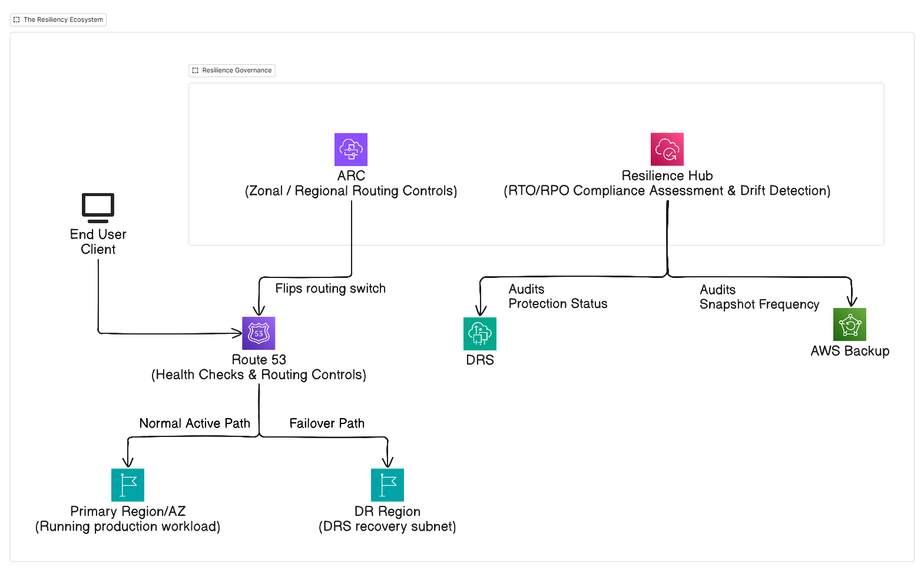924x573 pixels.
Task: Click the 'AWS Backup' text label
Action: [x=850, y=351]
